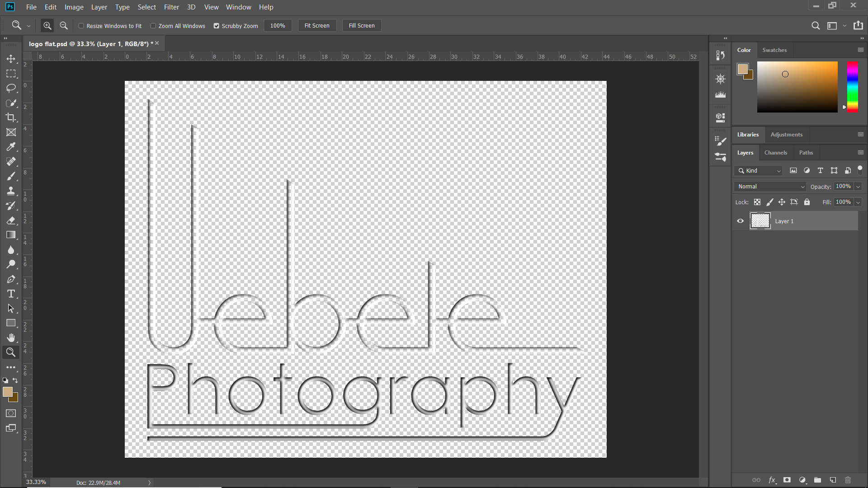Click the rainbow hue slider strip
868x488 pixels.
point(852,87)
